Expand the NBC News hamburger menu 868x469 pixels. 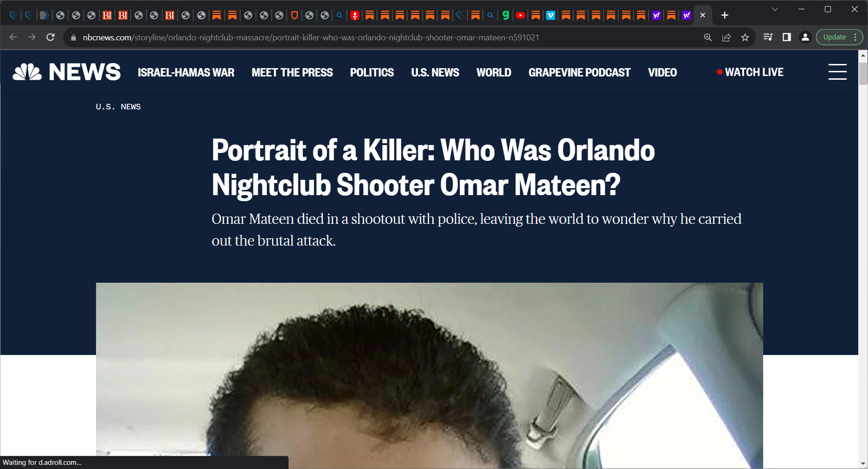coord(837,72)
